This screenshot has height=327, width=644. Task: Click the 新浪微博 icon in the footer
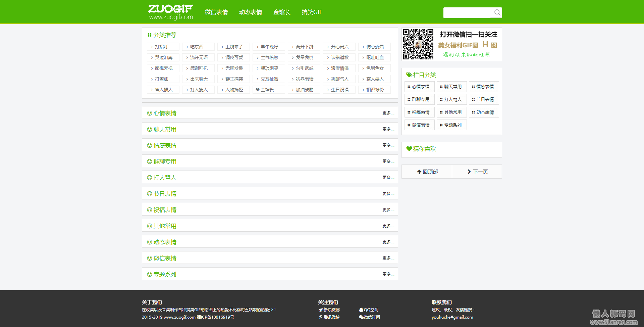(321, 310)
